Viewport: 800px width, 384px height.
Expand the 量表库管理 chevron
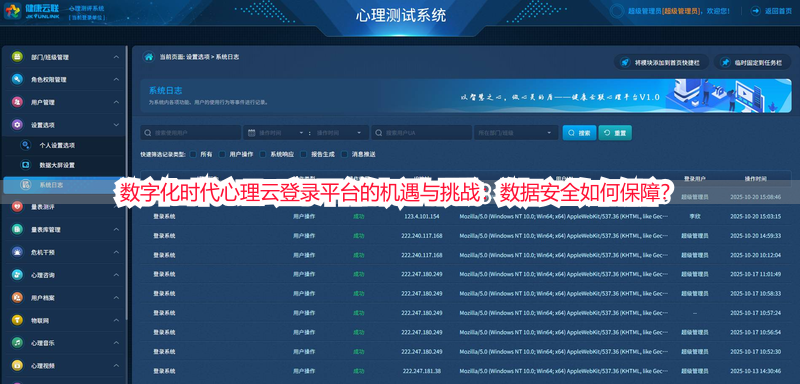[x=116, y=229]
